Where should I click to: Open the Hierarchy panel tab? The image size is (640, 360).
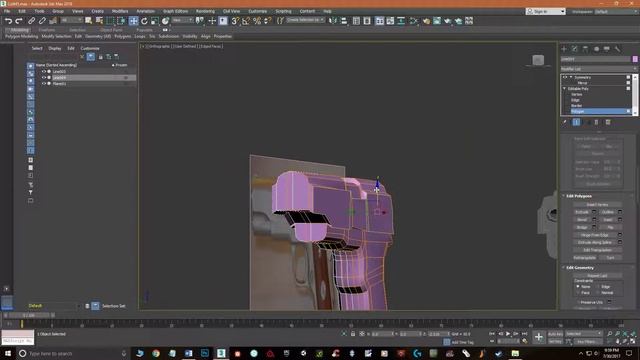coord(585,49)
